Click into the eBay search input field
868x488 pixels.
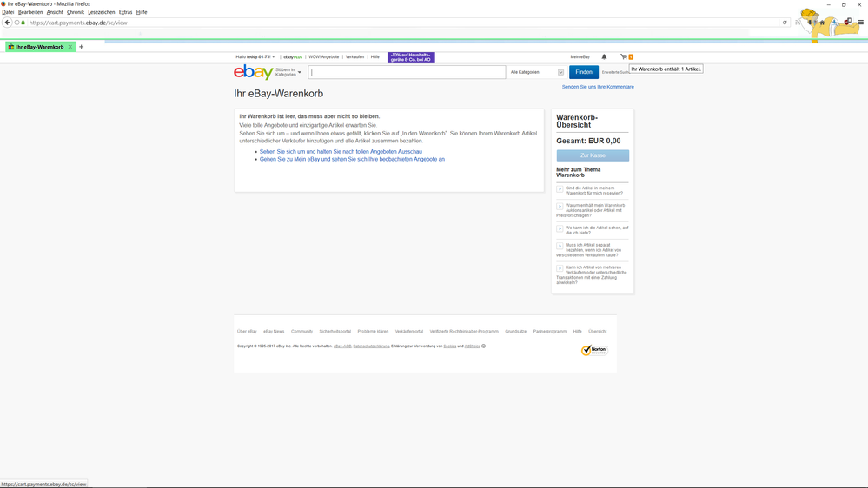pyautogui.click(x=407, y=72)
